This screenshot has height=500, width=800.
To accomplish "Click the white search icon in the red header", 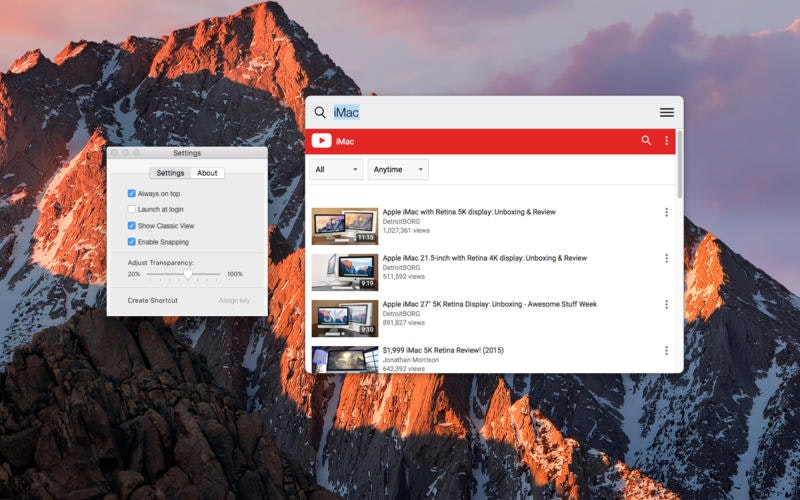I will (646, 140).
